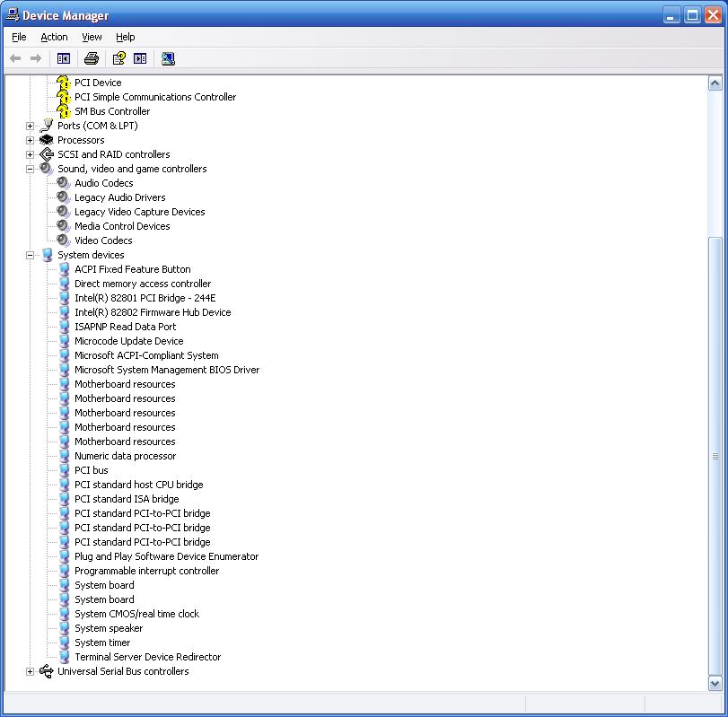The image size is (728, 717).
Task: Click the speaker icon next to Audio Codecs
Action: [x=63, y=183]
